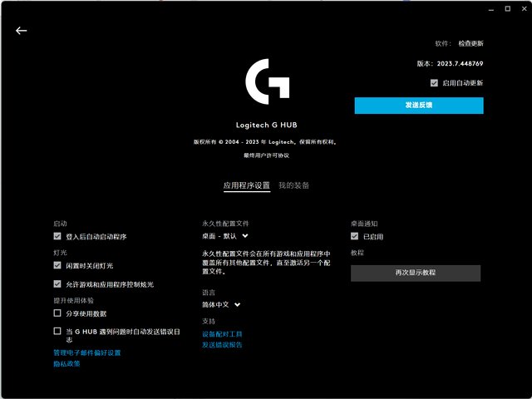Switch to 应用程序设置 tab

[247, 185]
